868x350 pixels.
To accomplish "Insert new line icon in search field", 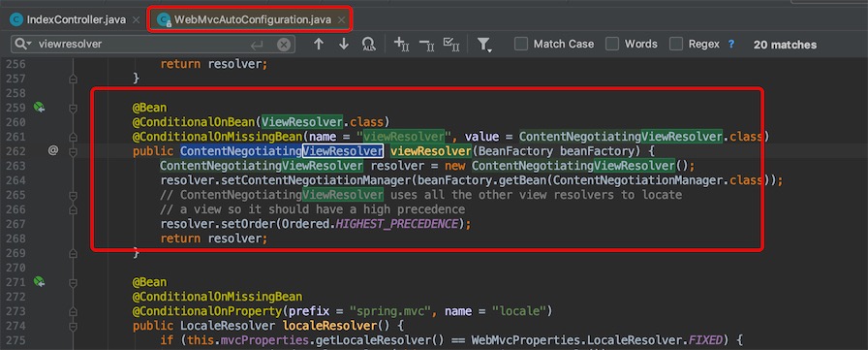I will [257, 45].
